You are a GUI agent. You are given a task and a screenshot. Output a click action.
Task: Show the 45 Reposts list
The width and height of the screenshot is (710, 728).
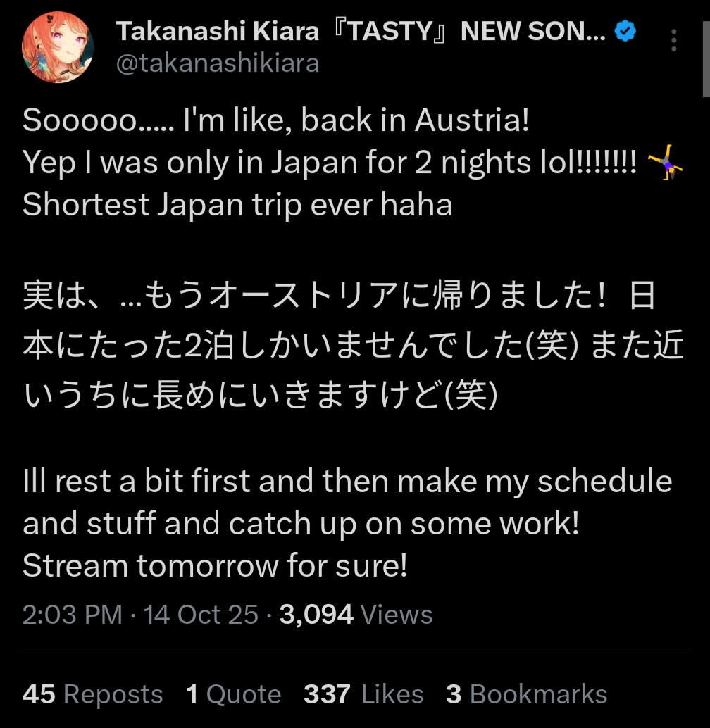pos(93,694)
